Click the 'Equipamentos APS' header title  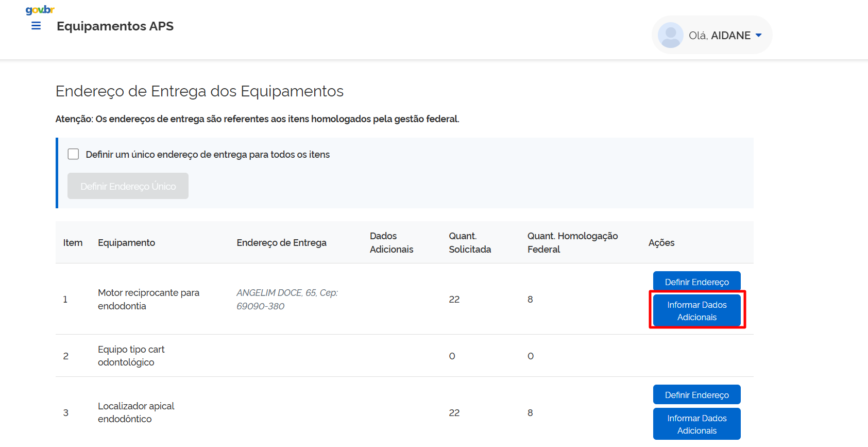click(x=115, y=26)
